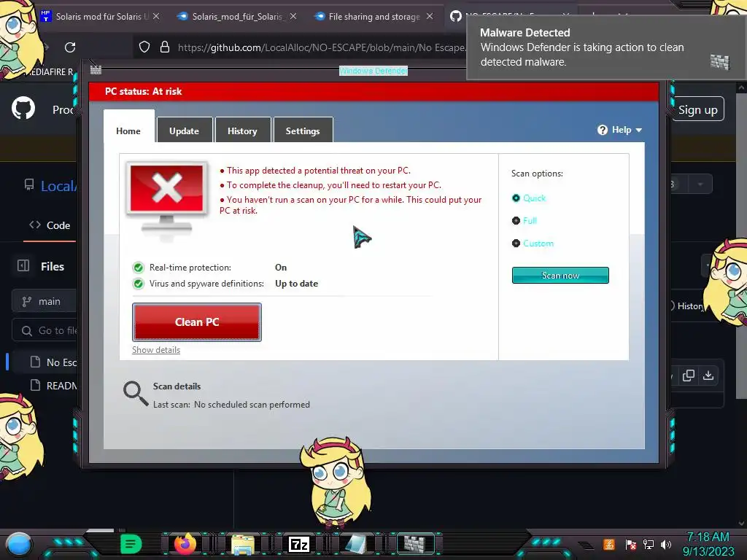This screenshot has width=747, height=560.
Task: Switch to the Update tab
Action: (x=184, y=131)
